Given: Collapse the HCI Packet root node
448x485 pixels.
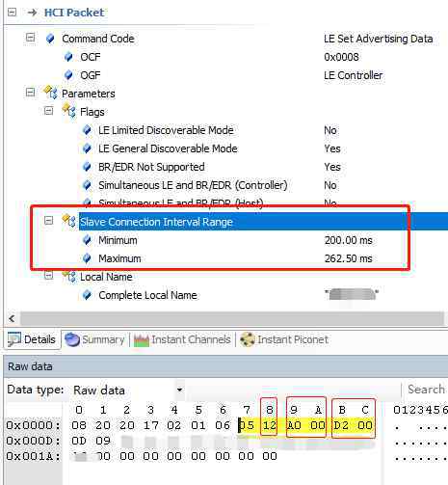Looking at the screenshot, I should [13, 13].
